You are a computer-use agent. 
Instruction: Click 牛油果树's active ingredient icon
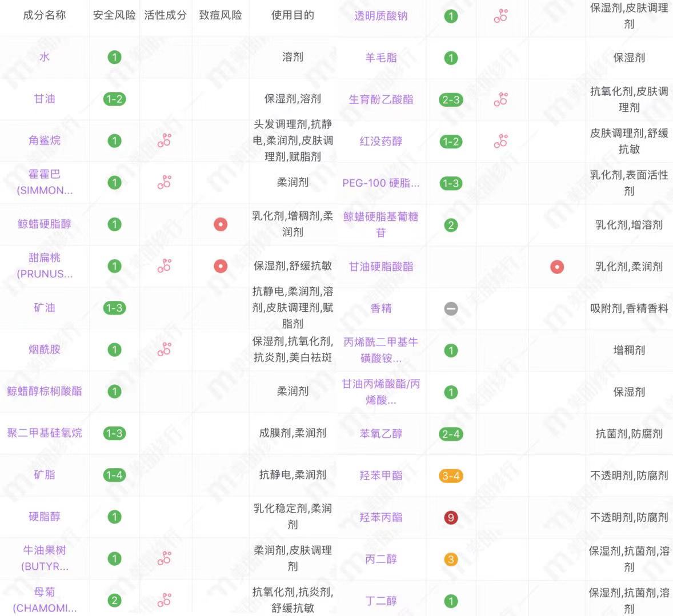coord(165,558)
